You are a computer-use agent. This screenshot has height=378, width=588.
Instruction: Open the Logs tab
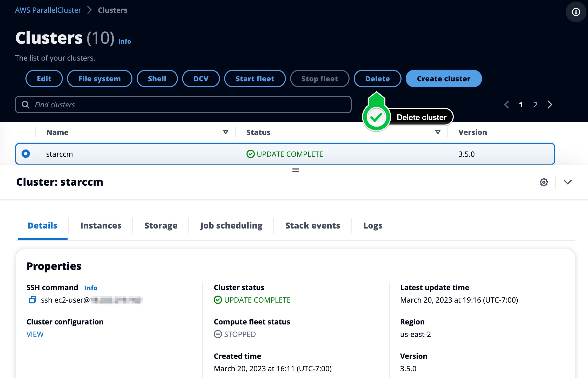(373, 225)
